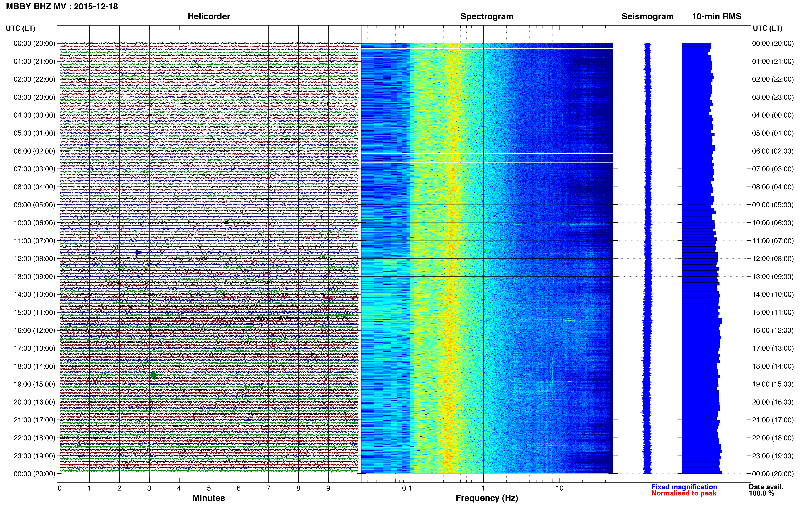
Task: Click the helicorder '12:00 (08:00)' time label
Action: coord(34,259)
